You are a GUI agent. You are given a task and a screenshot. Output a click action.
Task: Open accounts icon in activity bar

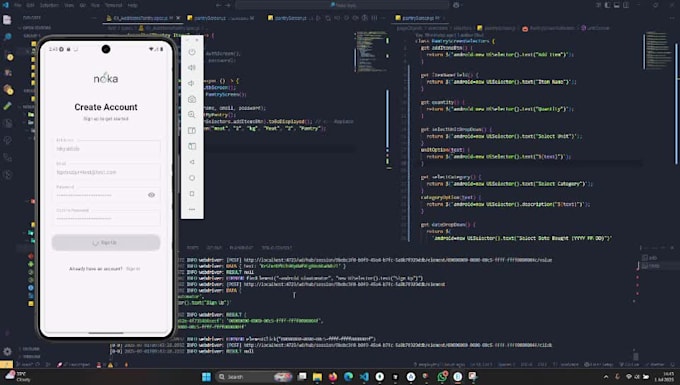[x=7, y=333]
